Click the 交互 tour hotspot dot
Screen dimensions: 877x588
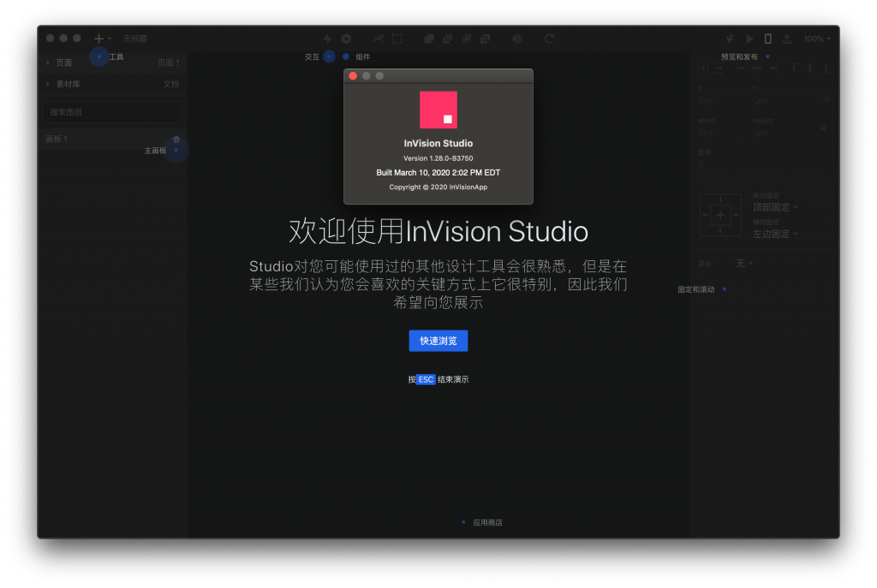(x=329, y=56)
